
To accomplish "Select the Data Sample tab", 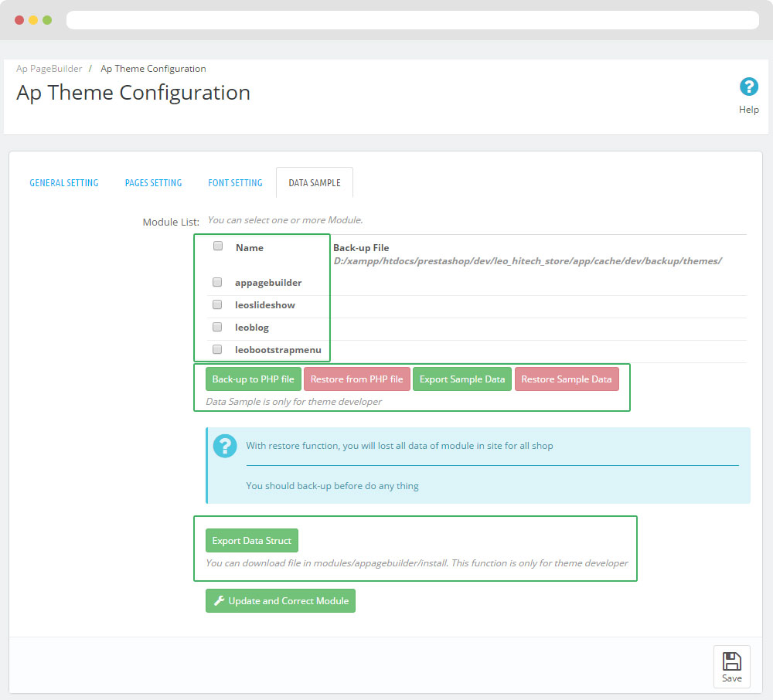I will [315, 183].
